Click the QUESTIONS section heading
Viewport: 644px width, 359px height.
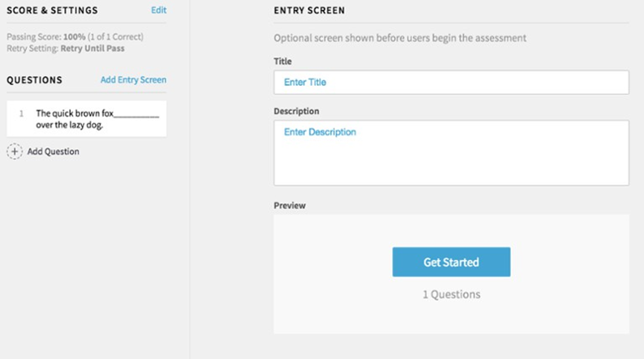pos(34,80)
